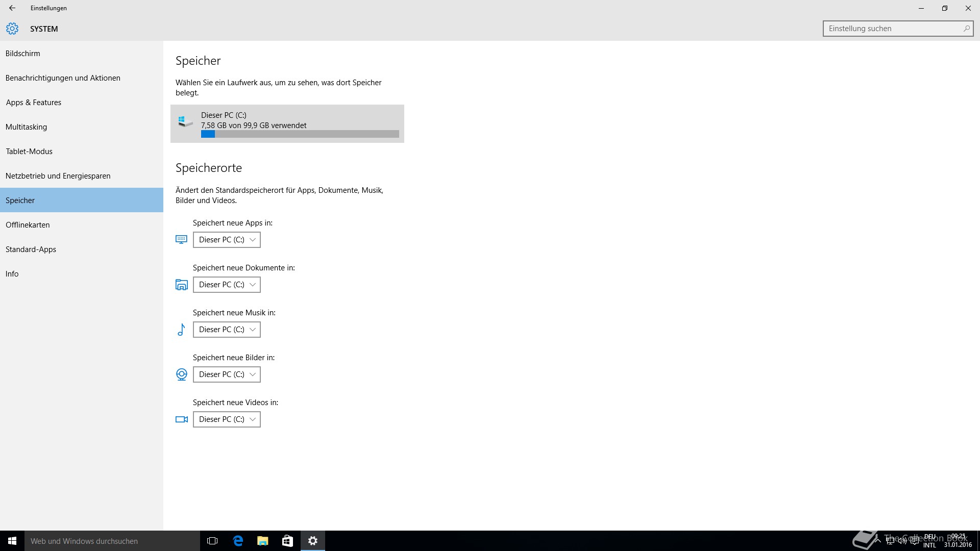
Task: Open Benachrichtigungen und Aktionen page
Action: (x=82, y=78)
